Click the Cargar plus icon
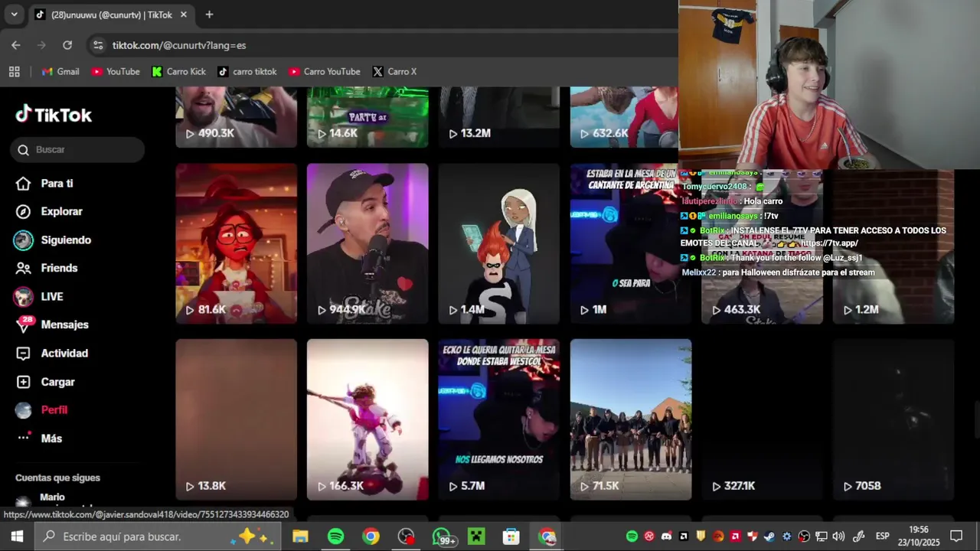Viewport: 980px width, 551px height. tap(24, 382)
